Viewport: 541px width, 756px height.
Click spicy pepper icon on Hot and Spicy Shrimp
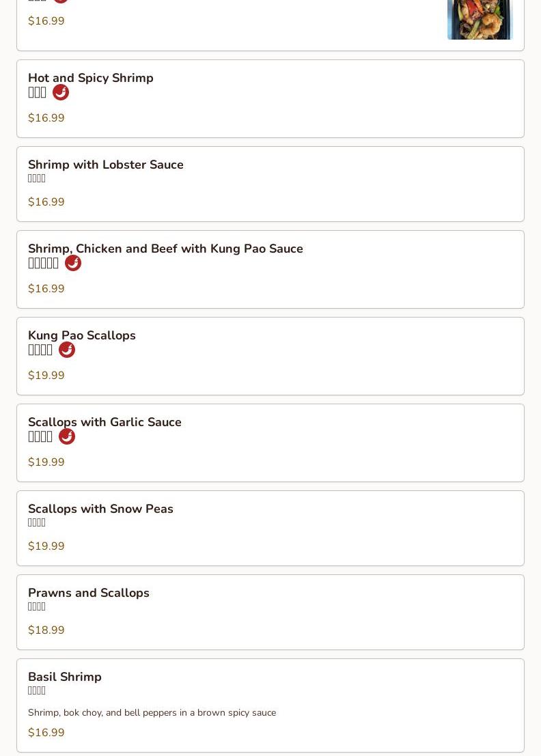point(61,92)
